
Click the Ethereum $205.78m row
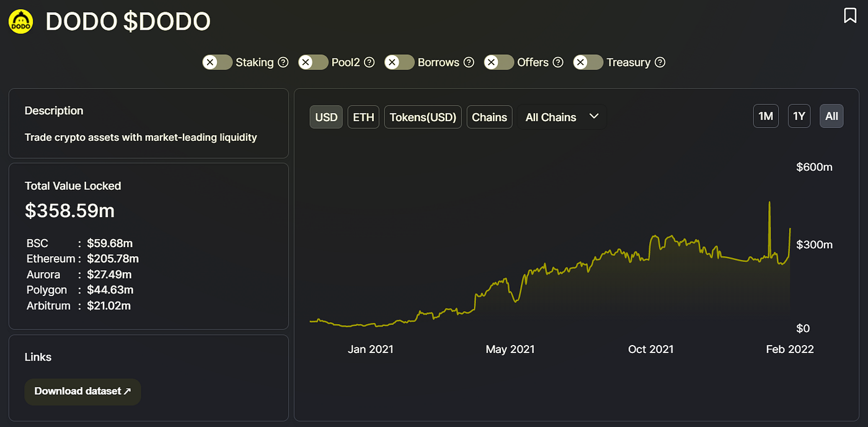tap(82, 259)
